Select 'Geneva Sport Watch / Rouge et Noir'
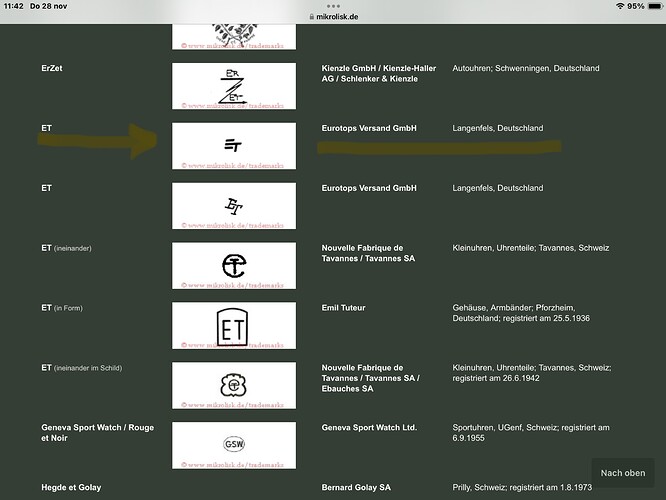666x500 pixels. tap(98, 433)
